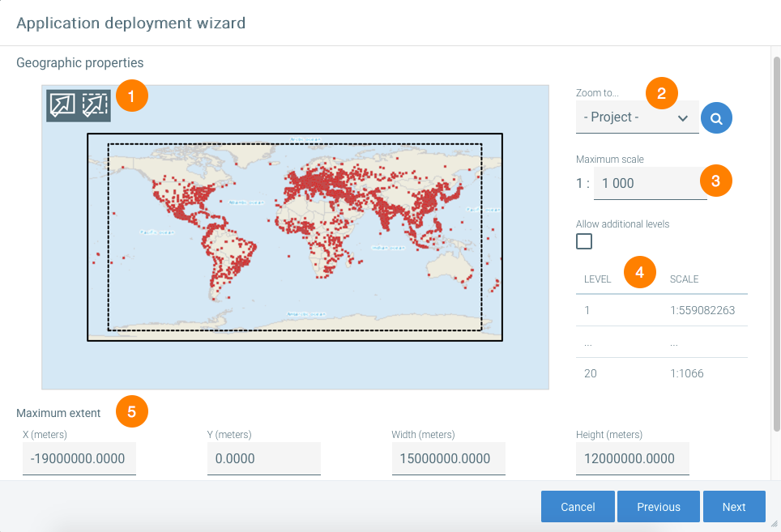The image size is (781, 532).
Task: Click the Maximum scale input field
Action: click(648, 184)
